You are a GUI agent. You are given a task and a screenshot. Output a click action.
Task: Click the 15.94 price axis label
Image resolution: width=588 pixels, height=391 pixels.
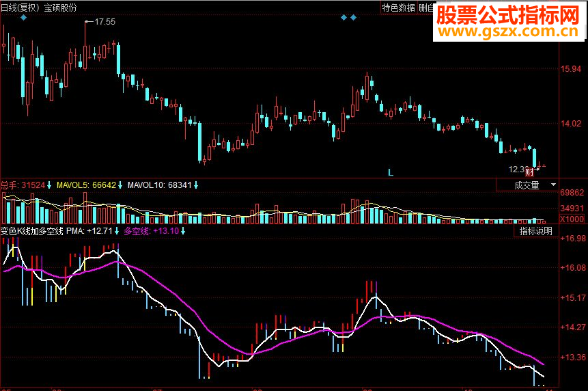coord(571,69)
